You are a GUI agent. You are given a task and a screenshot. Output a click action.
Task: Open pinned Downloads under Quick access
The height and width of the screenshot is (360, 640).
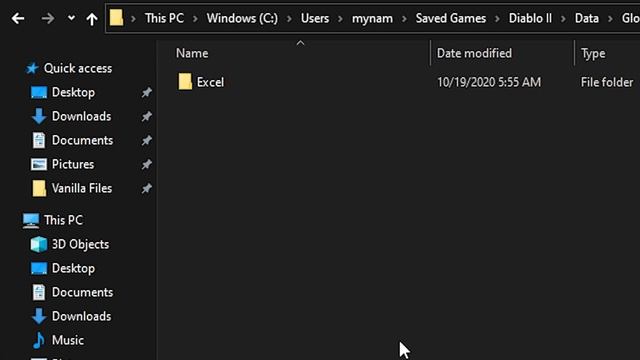pyautogui.click(x=81, y=116)
